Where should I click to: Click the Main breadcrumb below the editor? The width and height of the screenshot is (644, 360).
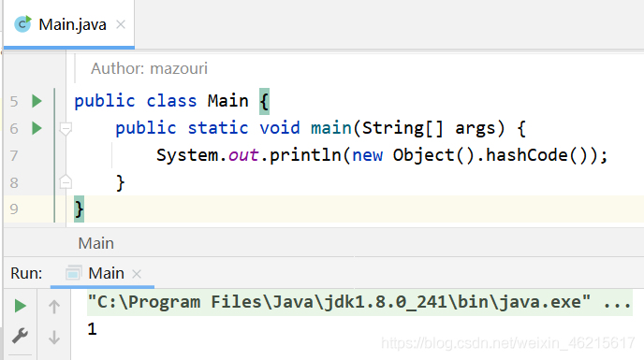(x=96, y=243)
